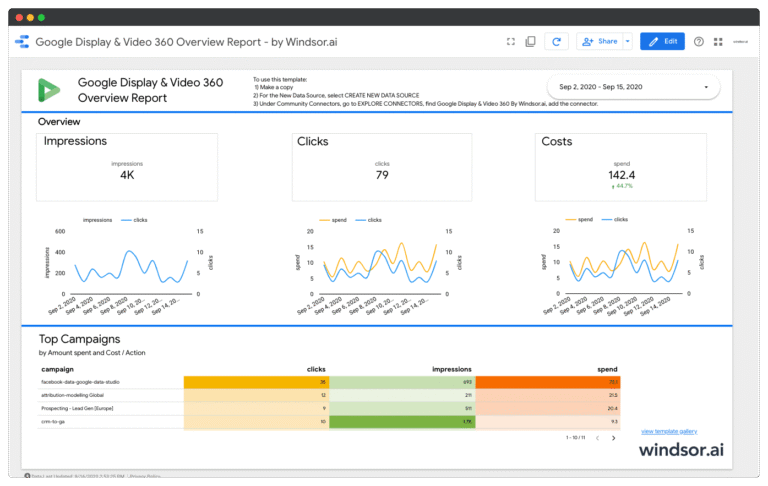Click the 142.4 spend value
This screenshot has width=768, height=486.
point(622,175)
